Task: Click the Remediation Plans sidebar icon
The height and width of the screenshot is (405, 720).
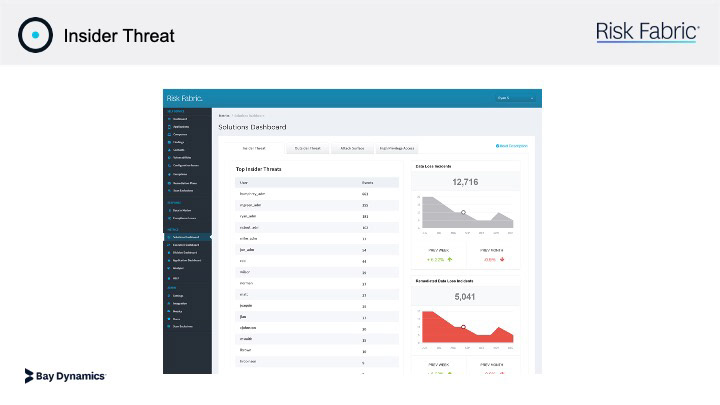Action: [x=169, y=183]
